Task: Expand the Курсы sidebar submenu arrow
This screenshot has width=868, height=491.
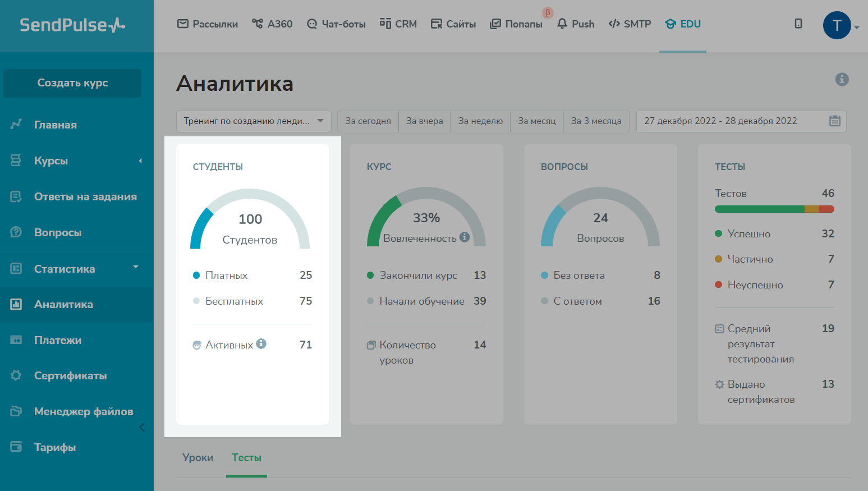Action: [140, 161]
